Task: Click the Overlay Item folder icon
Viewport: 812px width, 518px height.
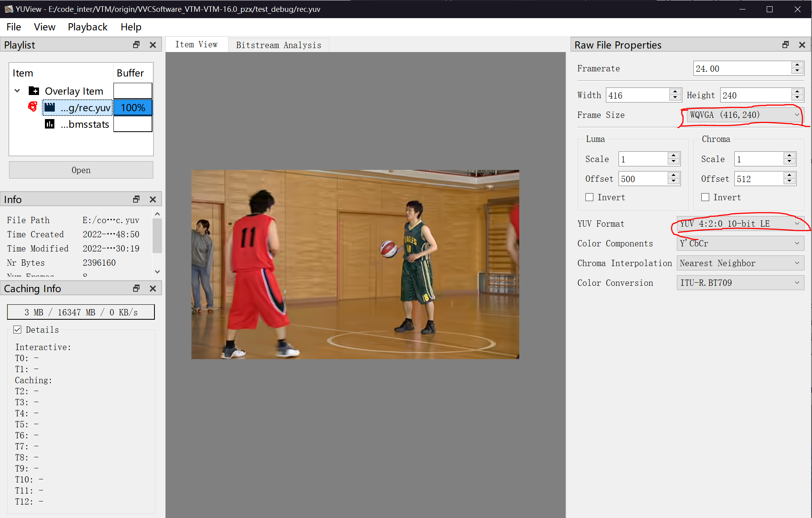Action: [34, 91]
